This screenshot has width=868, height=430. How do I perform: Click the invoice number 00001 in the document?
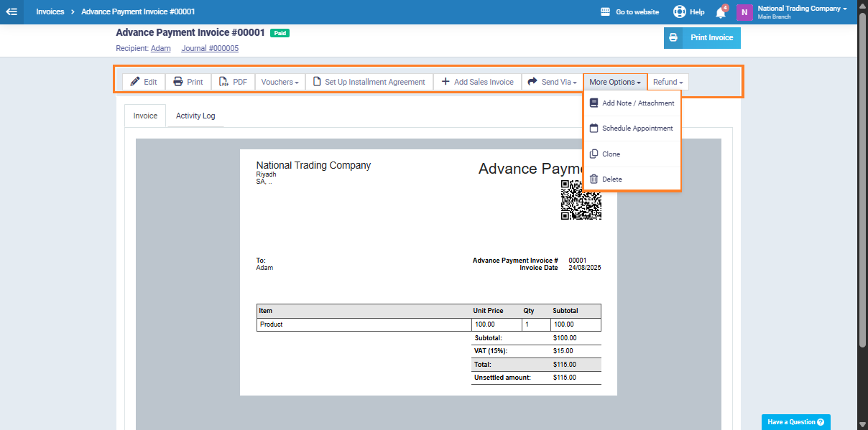[x=578, y=261]
